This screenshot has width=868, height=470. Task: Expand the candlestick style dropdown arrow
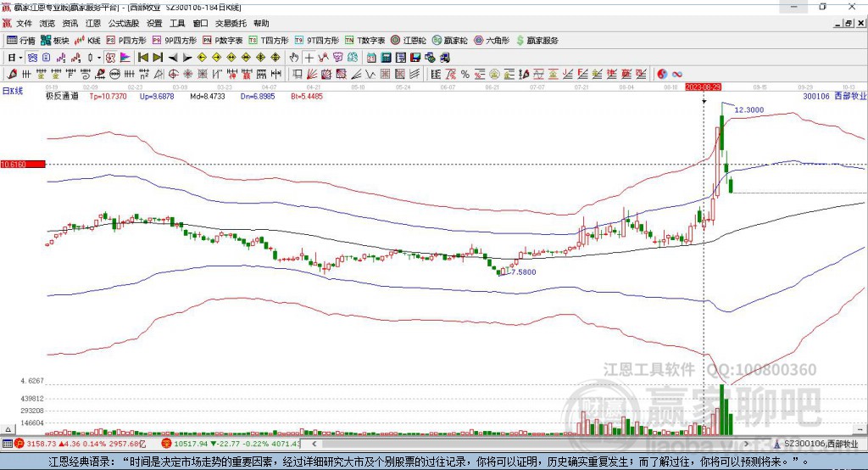coord(99,58)
